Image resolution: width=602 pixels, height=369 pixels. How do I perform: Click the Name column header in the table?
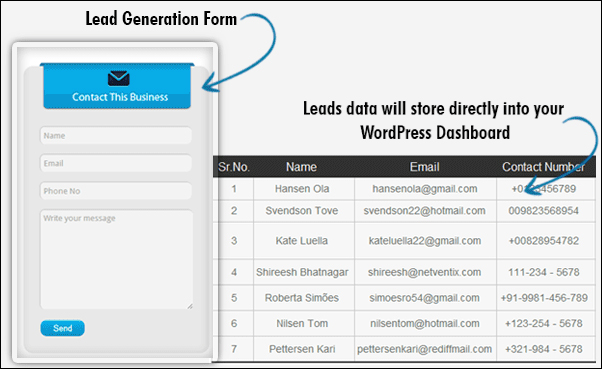(301, 167)
